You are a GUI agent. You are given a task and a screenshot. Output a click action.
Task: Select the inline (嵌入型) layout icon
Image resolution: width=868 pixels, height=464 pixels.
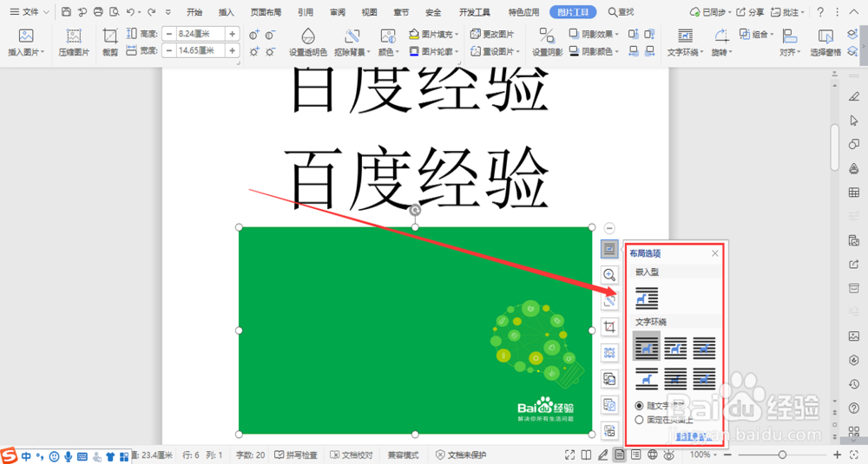click(x=647, y=298)
